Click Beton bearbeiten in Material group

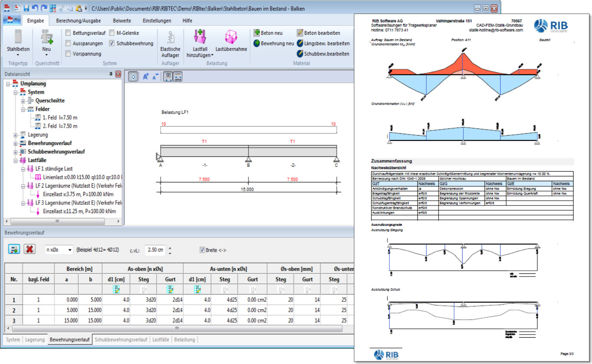[318, 33]
